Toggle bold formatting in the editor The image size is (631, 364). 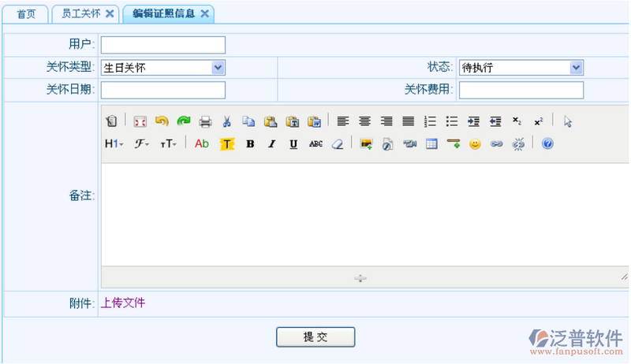250,144
